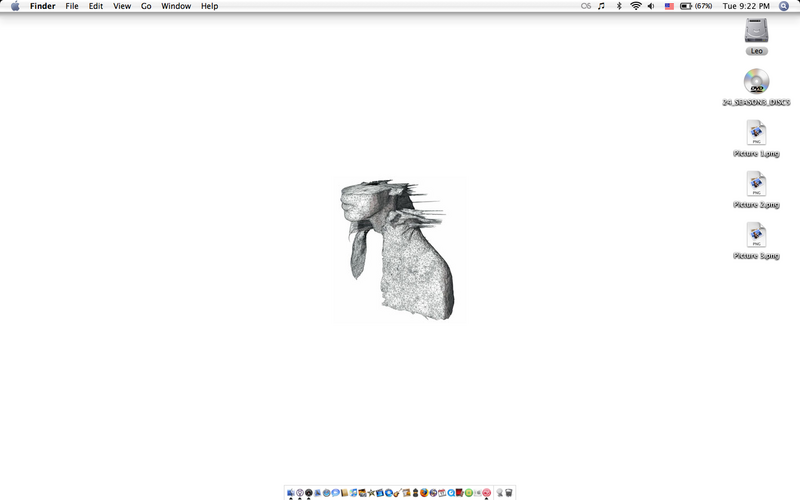Screen dimensions: 800x500
Task: Launch Safari from the Dock
Action: [327, 493]
